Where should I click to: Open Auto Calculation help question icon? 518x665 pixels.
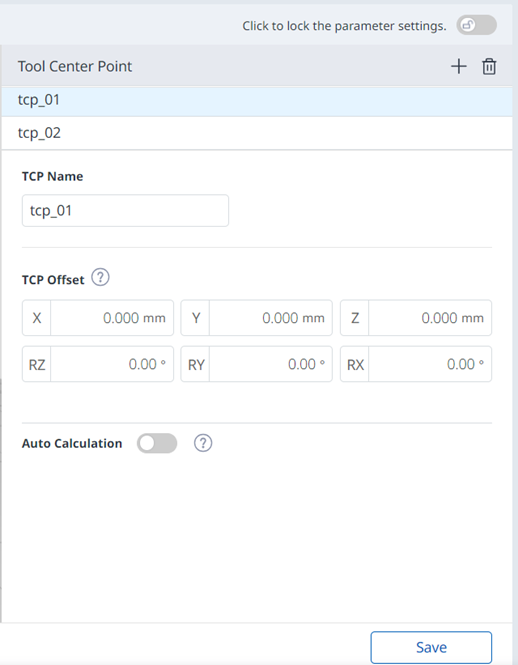[203, 443]
